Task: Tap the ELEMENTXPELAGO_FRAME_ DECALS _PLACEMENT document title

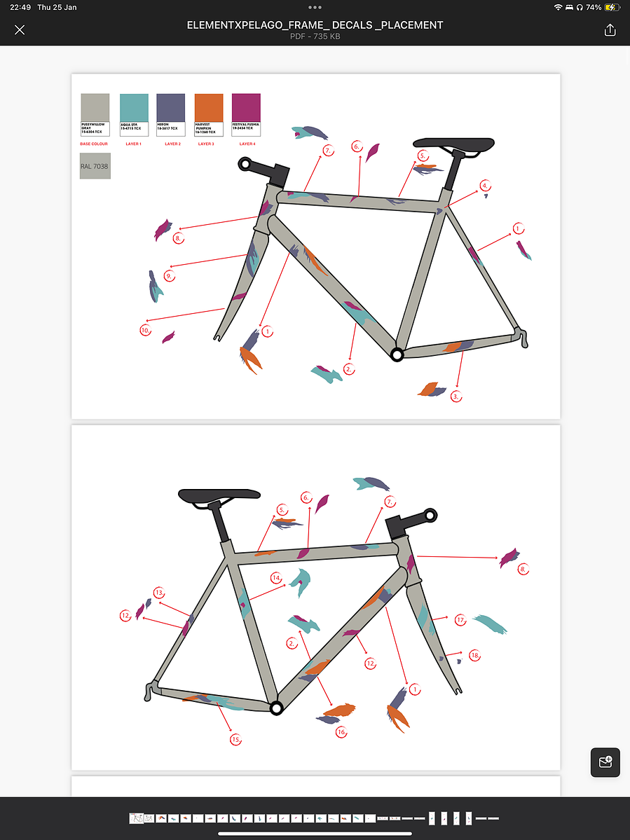Action: coord(315,25)
